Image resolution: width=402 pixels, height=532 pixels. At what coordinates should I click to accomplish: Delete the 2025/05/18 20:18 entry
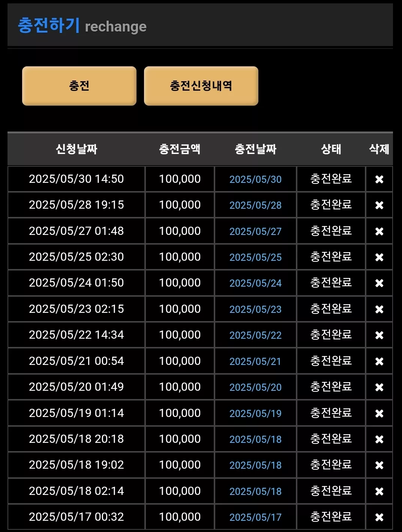coord(379,439)
